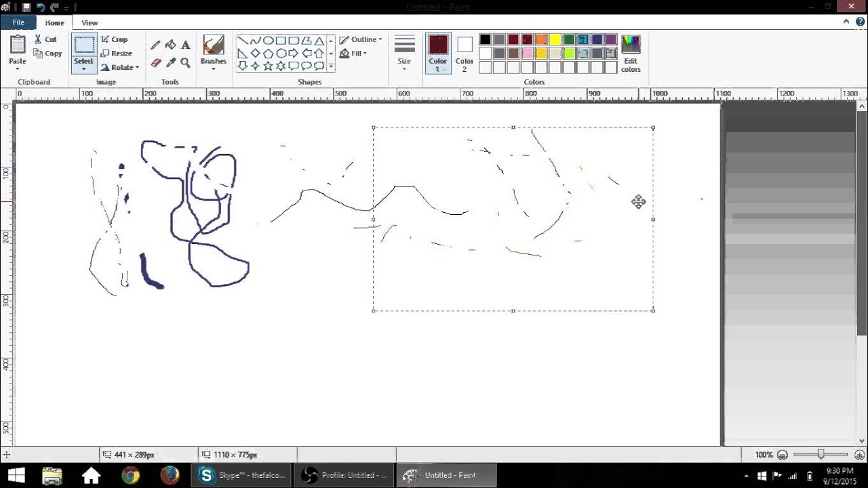Click the vertical scrollbar up arrow
868x488 pixels.
pyautogui.click(x=863, y=106)
